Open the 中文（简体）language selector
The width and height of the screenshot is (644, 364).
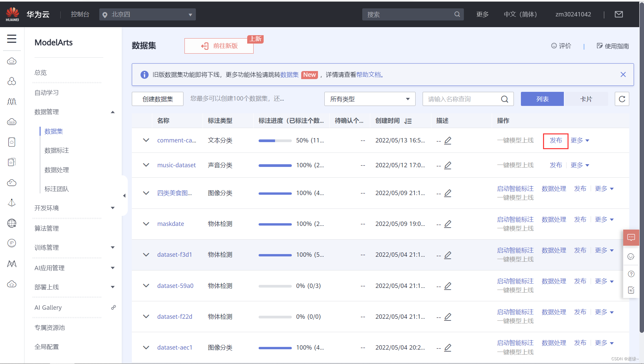pyautogui.click(x=521, y=14)
